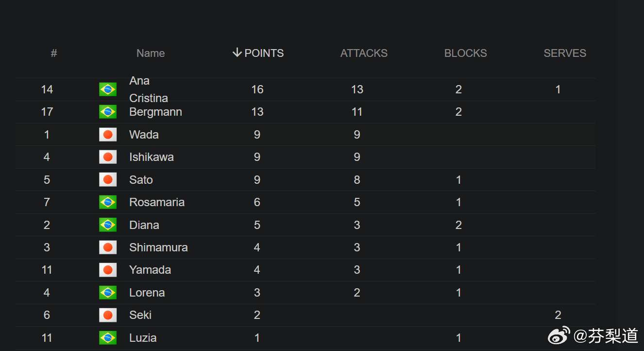Sort table by BLOCKS column
Viewport: 644px width, 351px height.
click(465, 53)
